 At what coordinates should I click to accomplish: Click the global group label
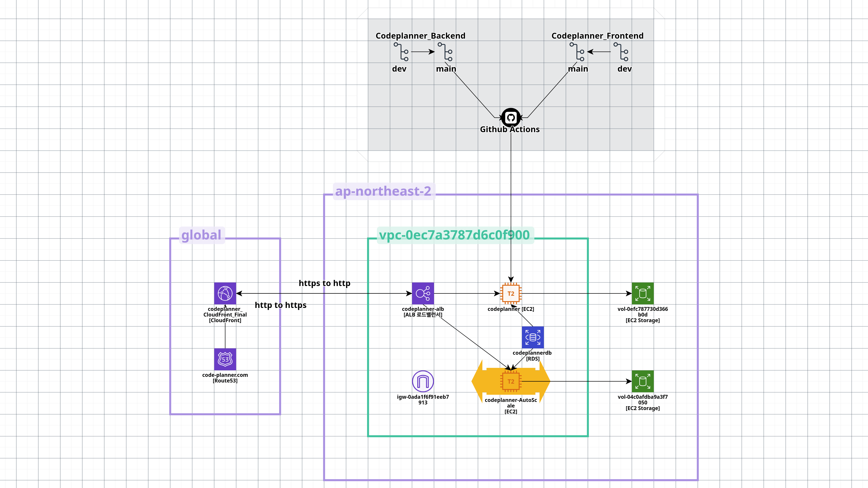click(201, 235)
